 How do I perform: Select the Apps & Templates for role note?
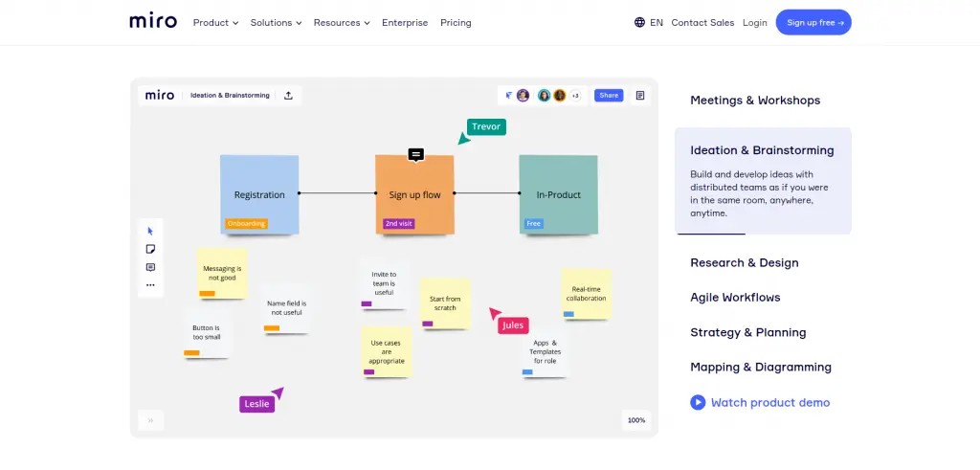point(545,352)
